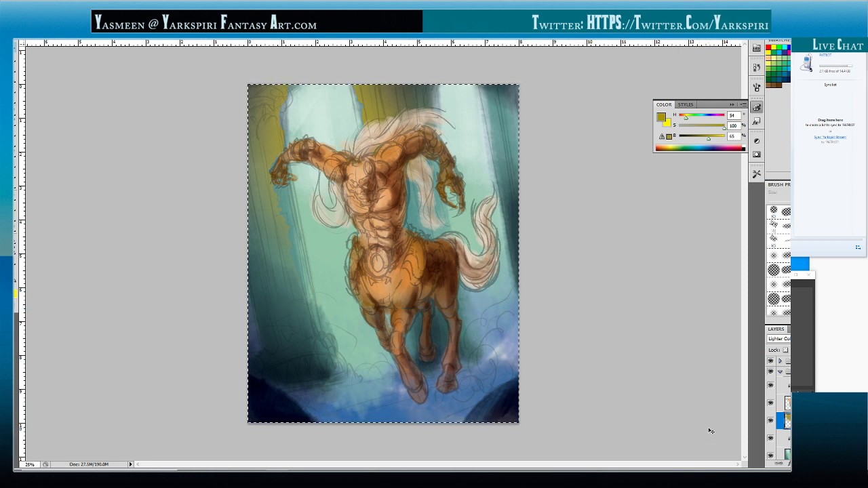The image size is (868, 488).
Task: Click small blue icon at Live Chat window corner
Action: pos(858,247)
